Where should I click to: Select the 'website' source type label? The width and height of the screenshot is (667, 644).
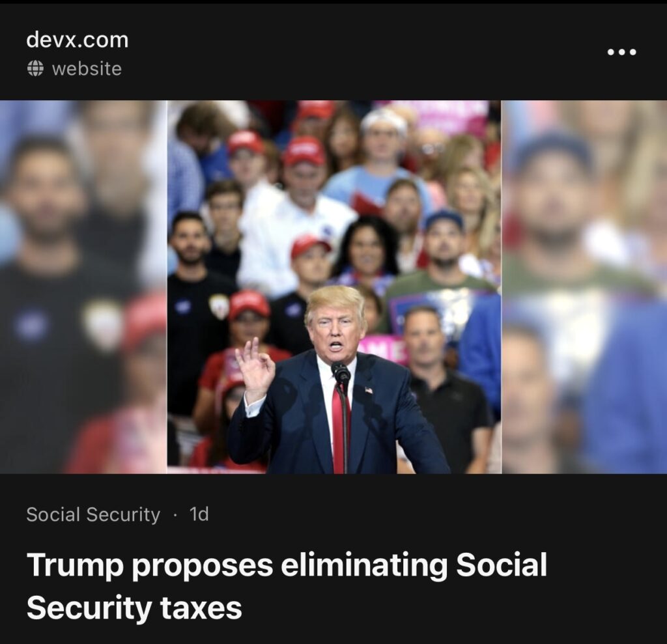[87, 68]
